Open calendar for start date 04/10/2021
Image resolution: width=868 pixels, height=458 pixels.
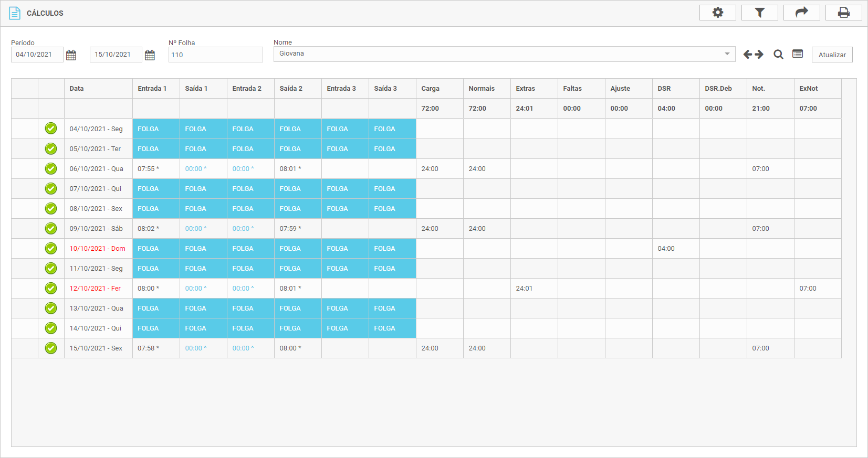[71, 55]
